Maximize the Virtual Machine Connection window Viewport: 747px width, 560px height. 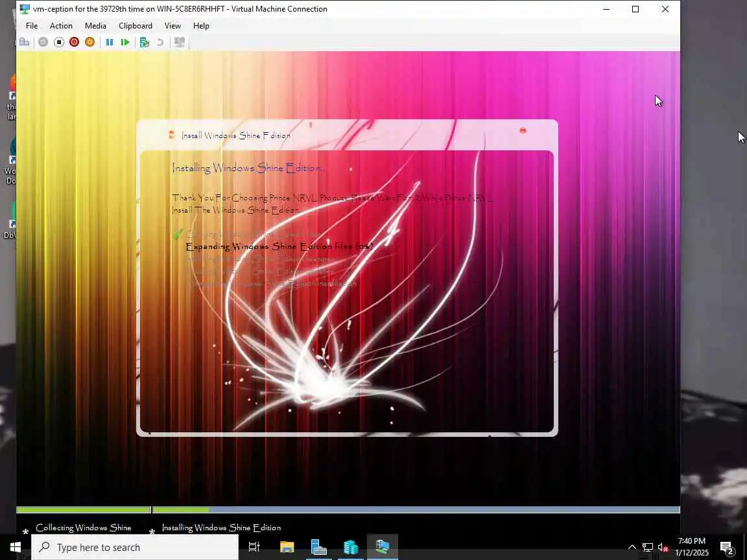(635, 9)
